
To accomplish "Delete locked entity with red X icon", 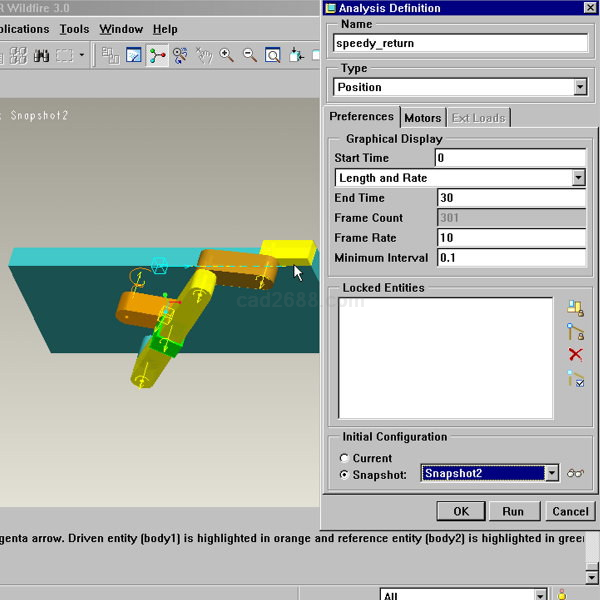I will [575, 355].
